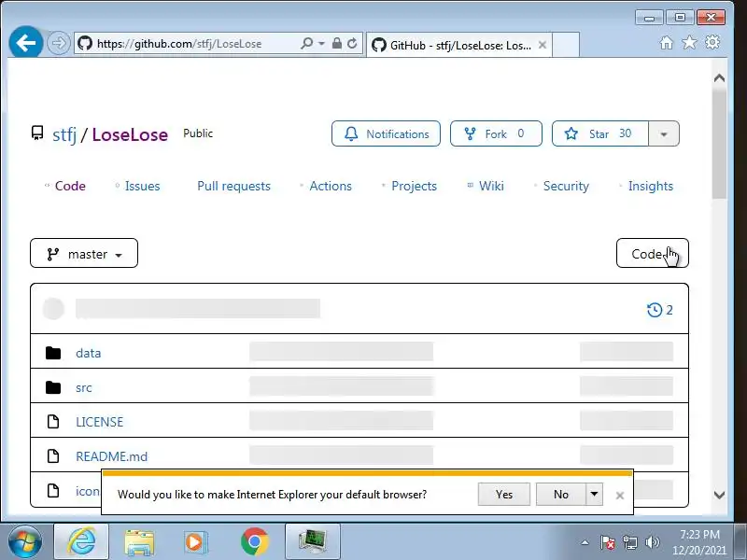Open the Favorites star icon
This screenshot has height=560, width=747.
689,43
